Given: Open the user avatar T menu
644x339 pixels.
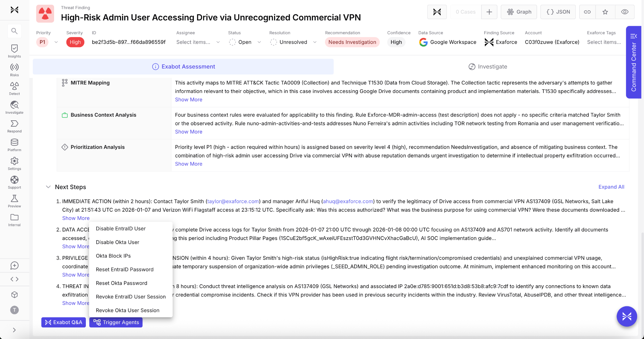Looking at the screenshot, I should click(x=14, y=310).
